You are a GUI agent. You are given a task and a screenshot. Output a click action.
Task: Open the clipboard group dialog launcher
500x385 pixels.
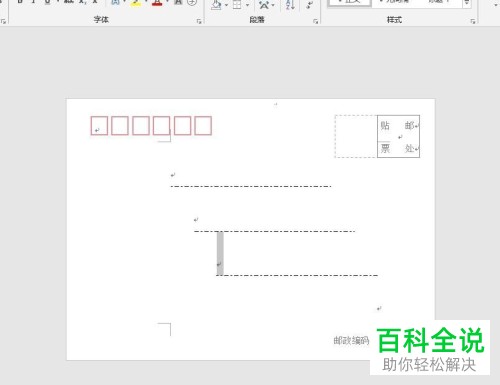click(4, 21)
